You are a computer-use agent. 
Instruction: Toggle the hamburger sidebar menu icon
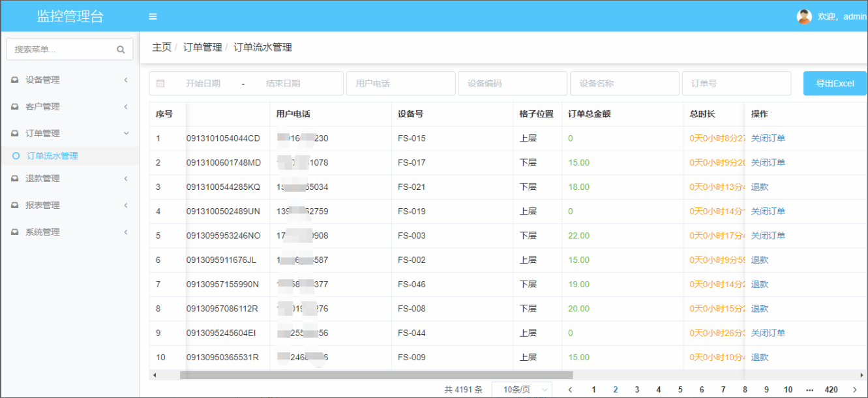[153, 17]
